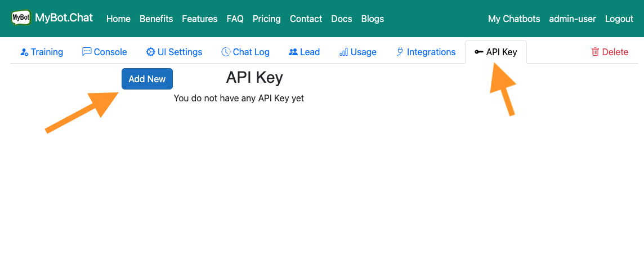
Task: Open the Benefits nav link
Action: point(156,19)
